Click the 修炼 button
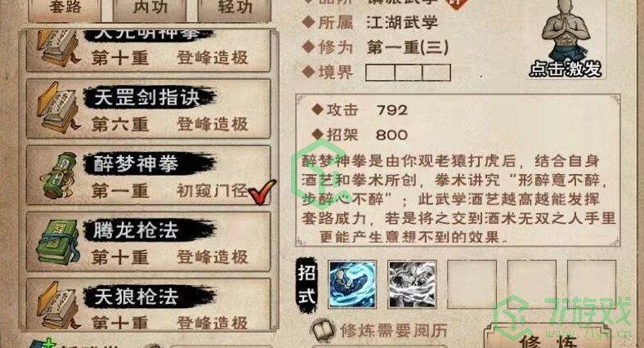 [x=548, y=337]
